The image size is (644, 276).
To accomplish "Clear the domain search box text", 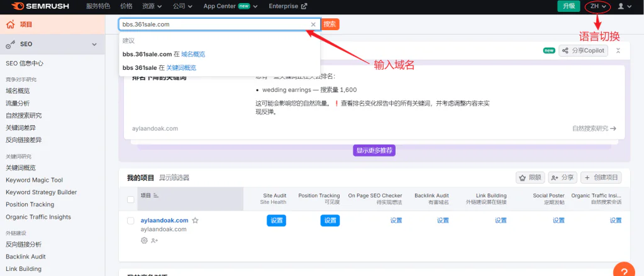I will click(x=313, y=25).
